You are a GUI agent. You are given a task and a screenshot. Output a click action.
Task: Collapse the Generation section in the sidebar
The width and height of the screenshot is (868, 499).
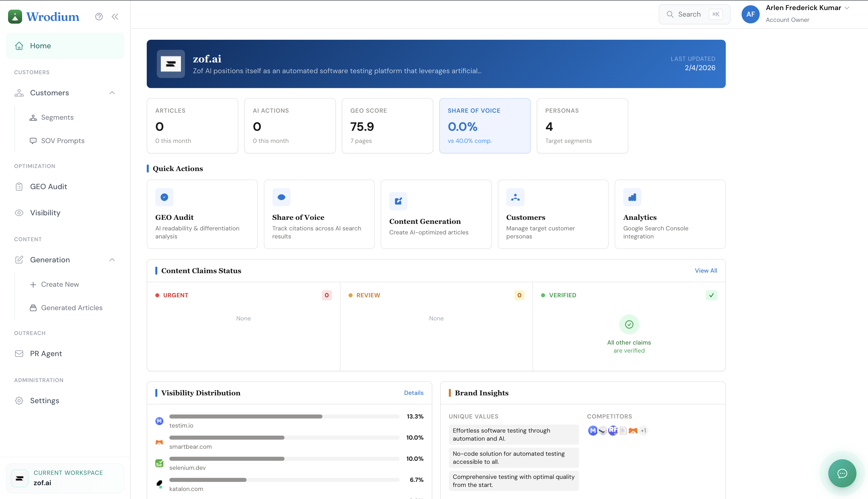tap(112, 260)
